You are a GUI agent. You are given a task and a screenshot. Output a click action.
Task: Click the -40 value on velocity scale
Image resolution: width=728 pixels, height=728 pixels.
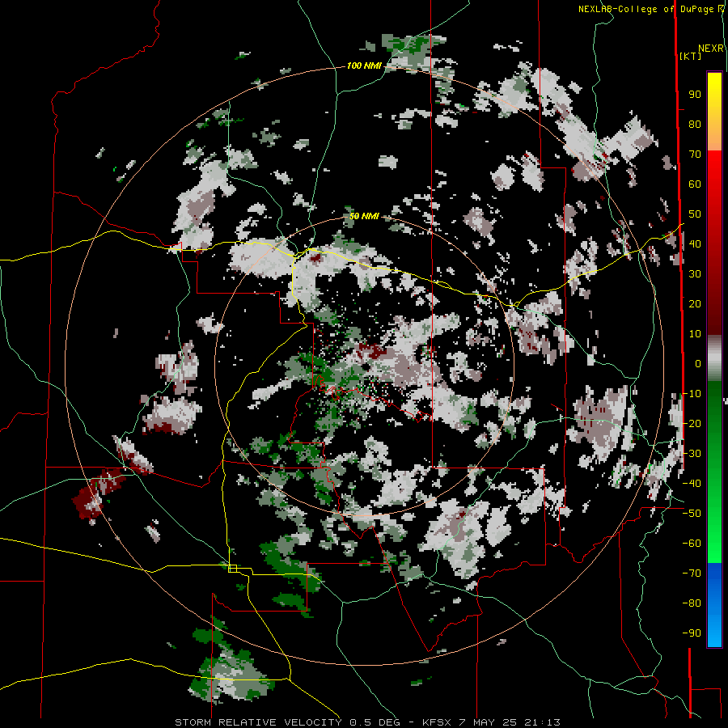(x=692, y=484)
